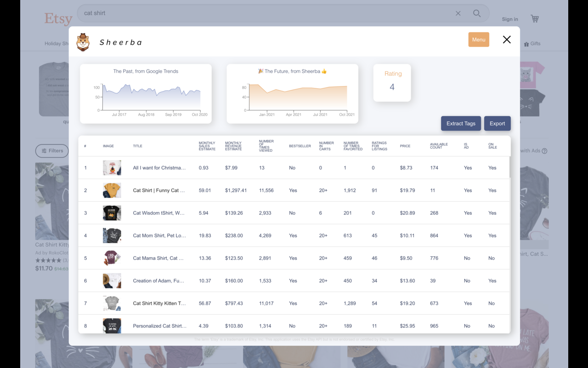
Task: Sort by Monthly Revenue Estimate column header
Action: point(234,146)
